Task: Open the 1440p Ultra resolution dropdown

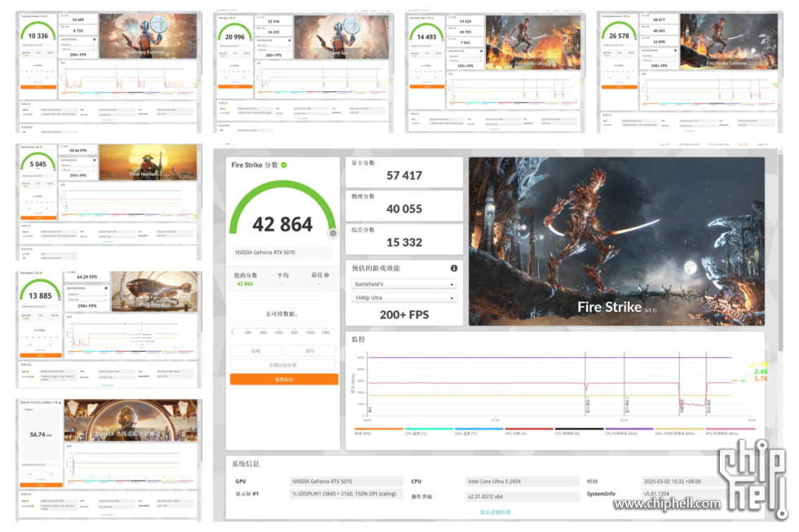Action: [404, 298]
